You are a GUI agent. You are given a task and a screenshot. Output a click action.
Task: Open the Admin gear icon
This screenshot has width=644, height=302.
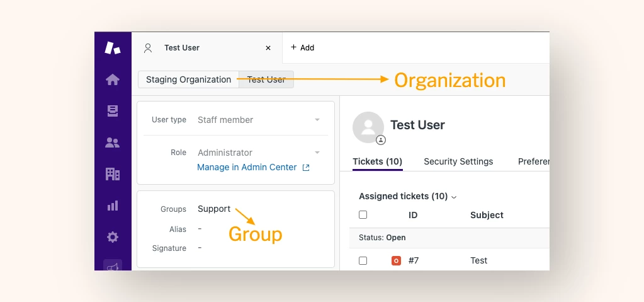click(x=113, y=237)
